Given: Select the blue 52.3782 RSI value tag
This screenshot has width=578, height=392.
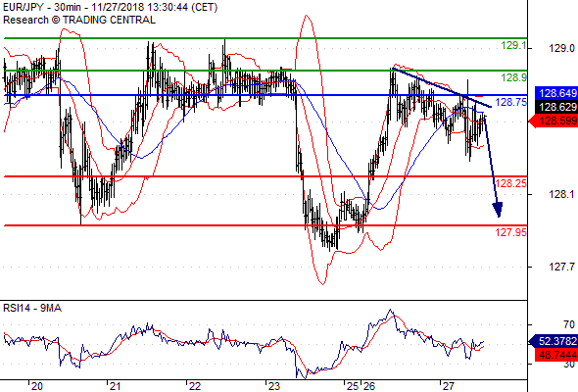Looking at the screenshot, I should click(554, 341).
